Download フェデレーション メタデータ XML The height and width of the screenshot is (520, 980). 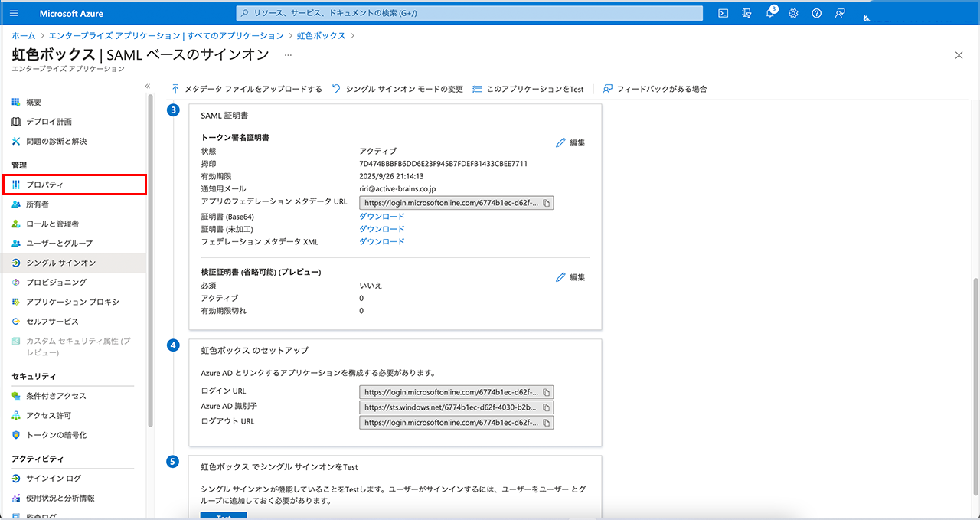pyautogui.click(x=381, y=242)
